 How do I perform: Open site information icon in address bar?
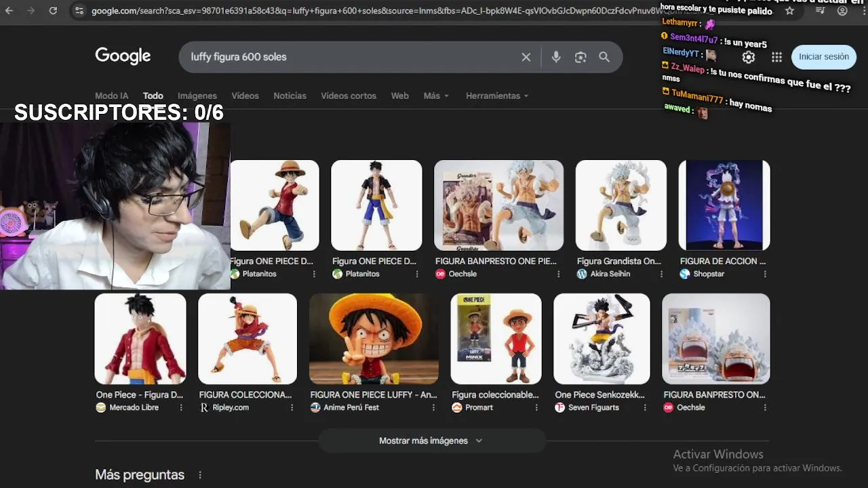pyautogui.click(x=79, y=11)
